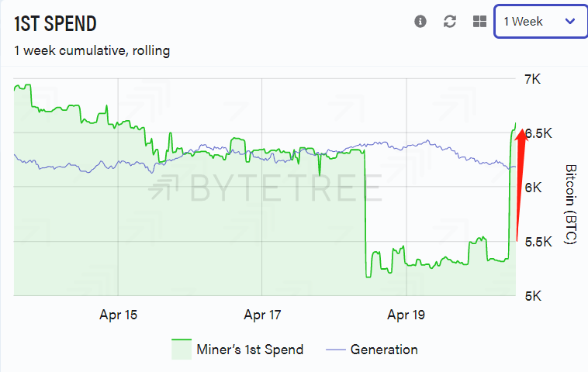This screenshot has height=372, width=588.
Task: Toggle the Generation legend series
Action: click(384, 350)
